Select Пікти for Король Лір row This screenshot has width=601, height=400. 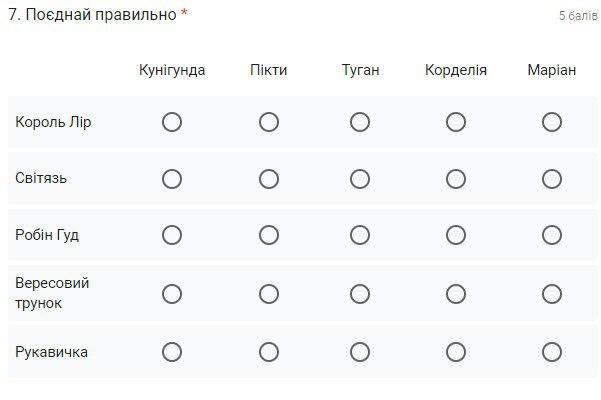[269, 122]
